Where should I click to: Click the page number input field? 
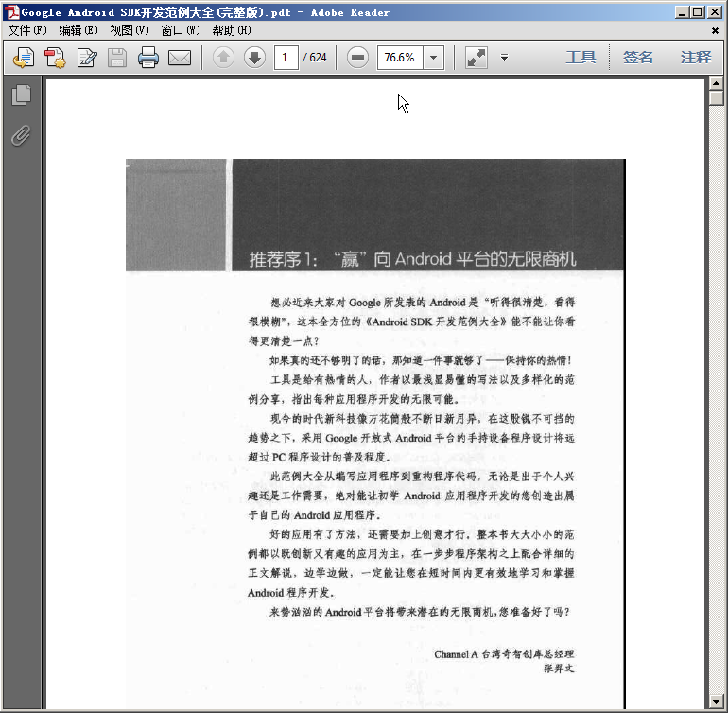click(286, 58)
